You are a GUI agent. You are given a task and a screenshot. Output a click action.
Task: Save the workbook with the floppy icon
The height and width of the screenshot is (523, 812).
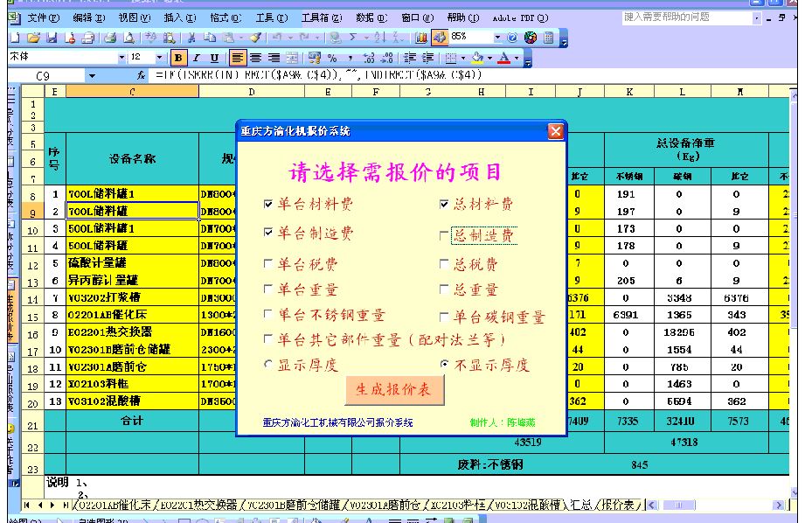pyautogui.click(x=52, y=38)
